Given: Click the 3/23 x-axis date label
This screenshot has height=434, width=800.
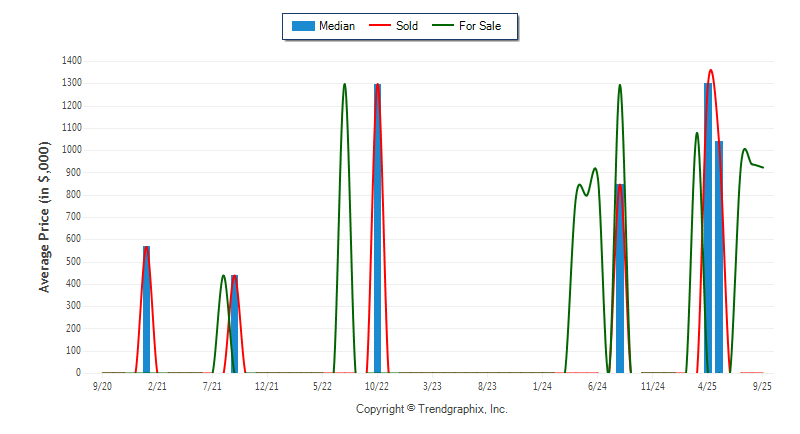Looking at the screenshot, I should [432, 386].
